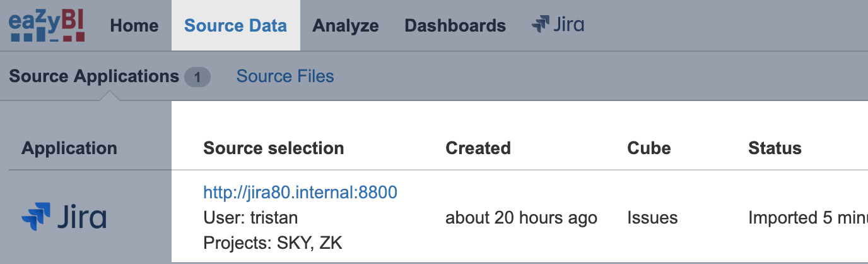Click the 'Imported 5 min' status text

(807, 218)
